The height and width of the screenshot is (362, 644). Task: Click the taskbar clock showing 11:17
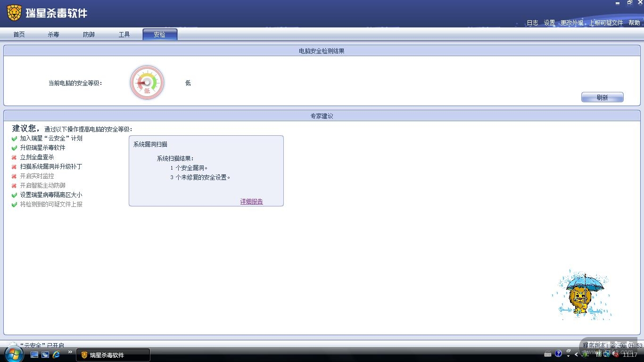pos(630,355)
